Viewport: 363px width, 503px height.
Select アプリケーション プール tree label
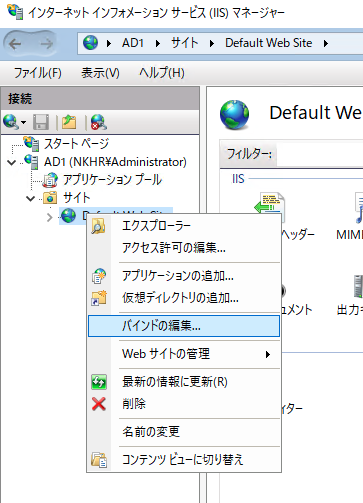tap(112, 180)
